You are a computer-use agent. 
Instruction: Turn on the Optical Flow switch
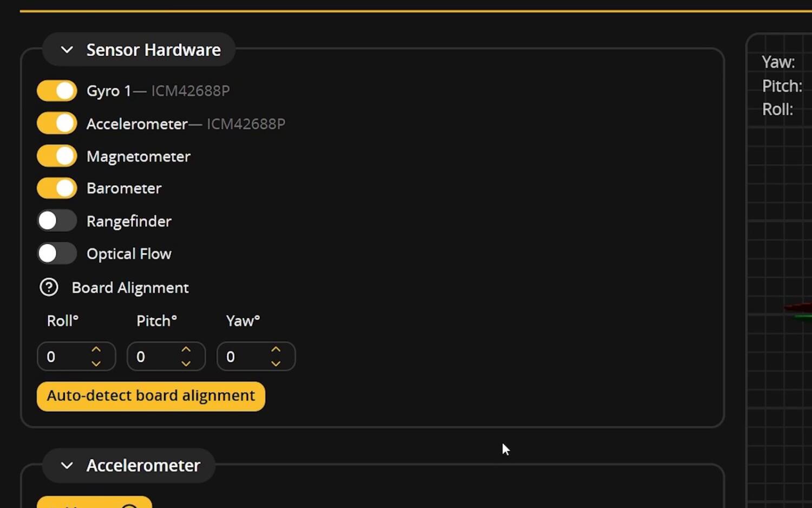tap(57, 253)
